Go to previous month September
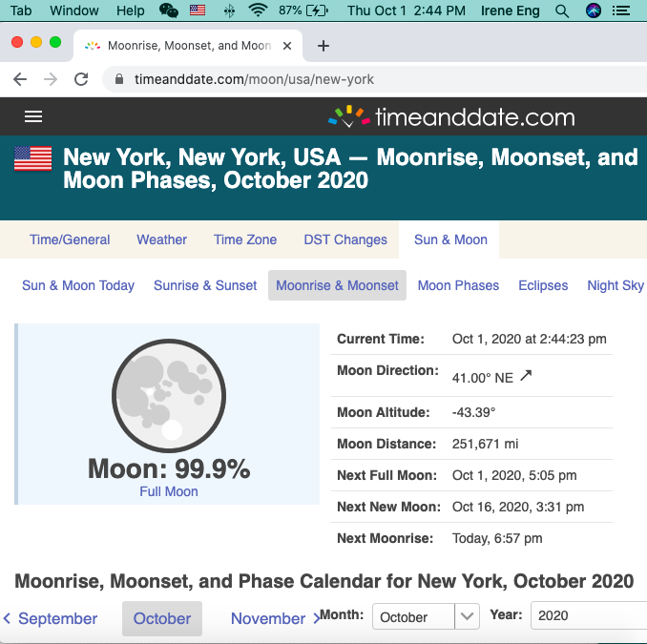The image size is (647, 644). [x=52, y=618]
